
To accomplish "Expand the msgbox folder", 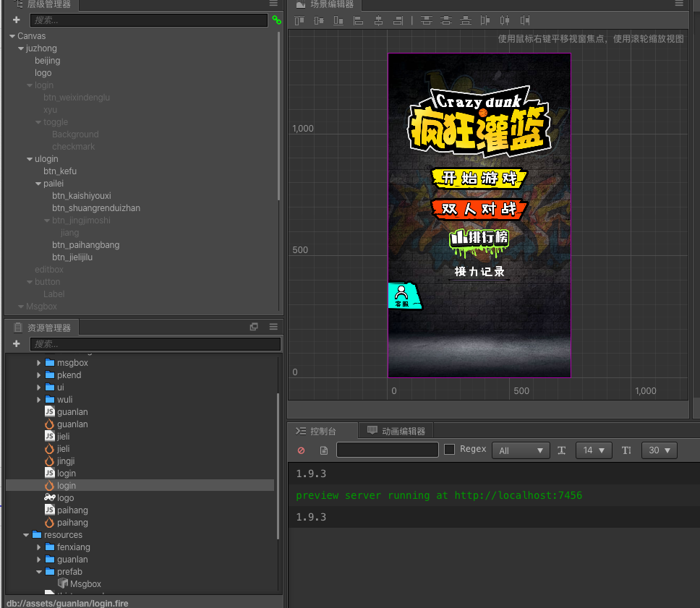I will (x=39, y=363).
